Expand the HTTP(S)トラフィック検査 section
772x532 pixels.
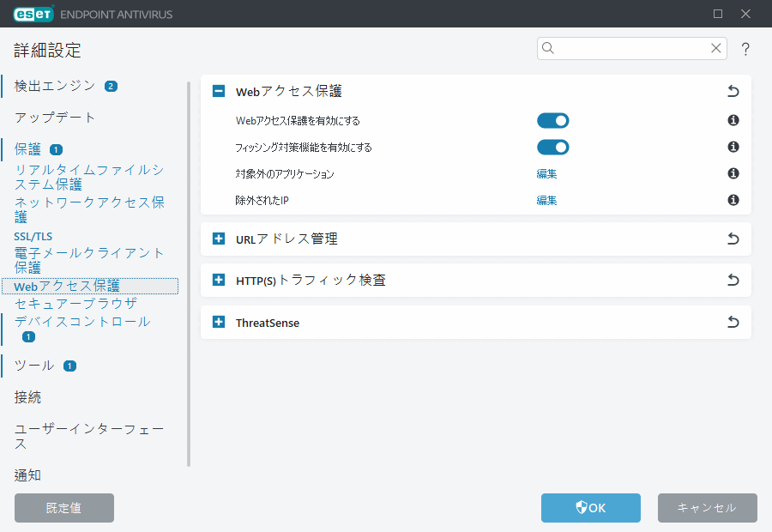pos(218,280)
